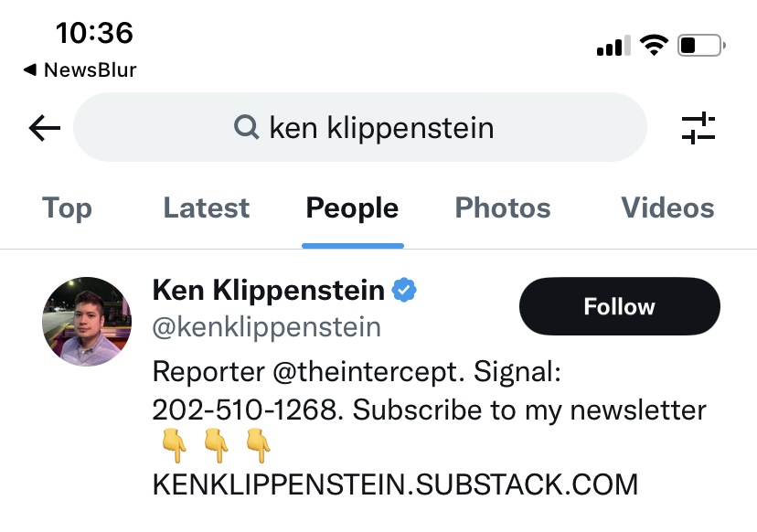Switch to the Latest tab
757x532 pixels.
207,208
